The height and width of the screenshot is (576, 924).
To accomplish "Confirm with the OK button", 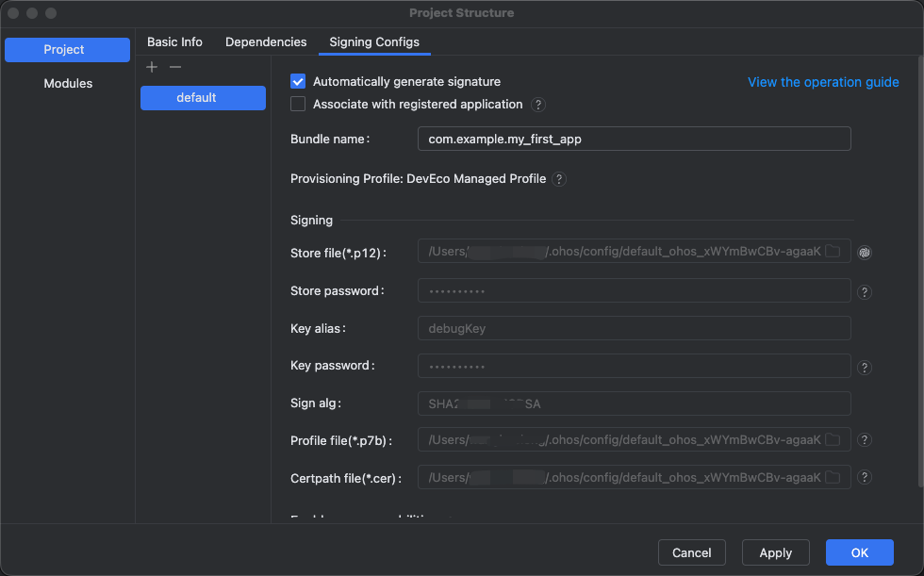I will pos(859,552).
